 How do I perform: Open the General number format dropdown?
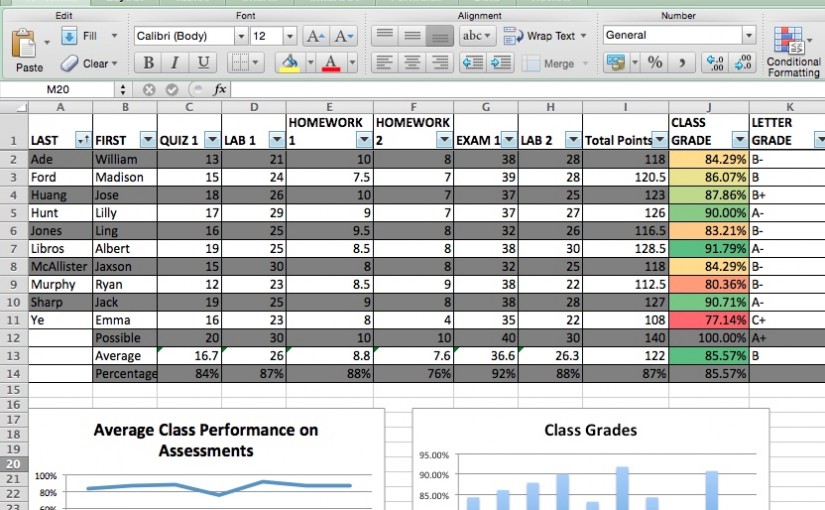pos(748,35)
